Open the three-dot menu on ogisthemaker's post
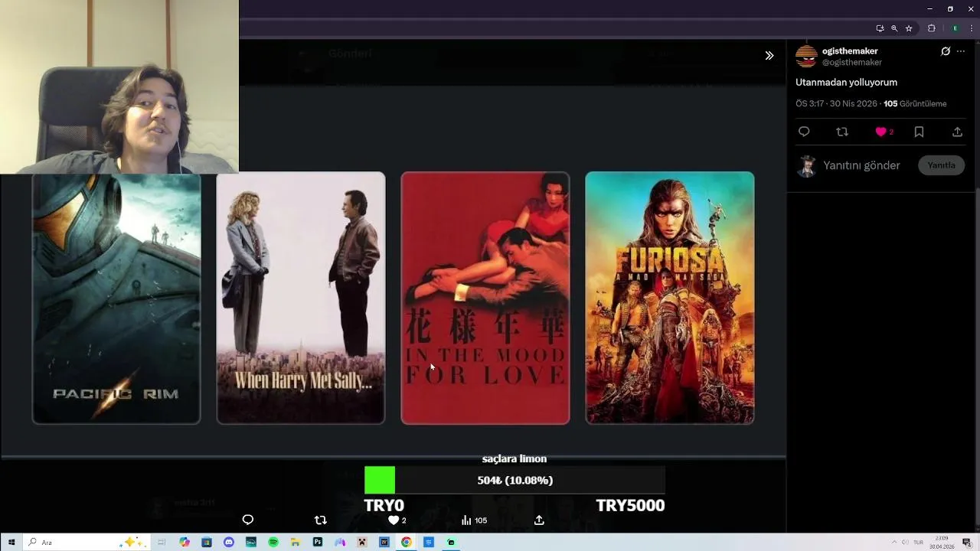This screenshot has width=980, height=551. click(961, 51)
